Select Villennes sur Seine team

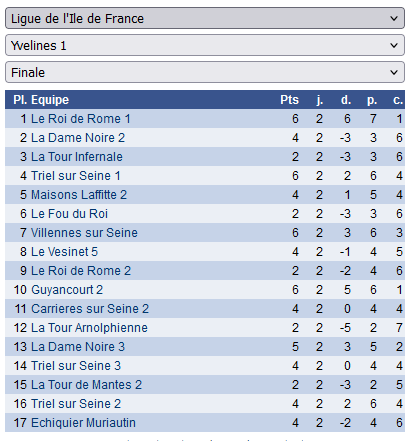tap(84, 233)
